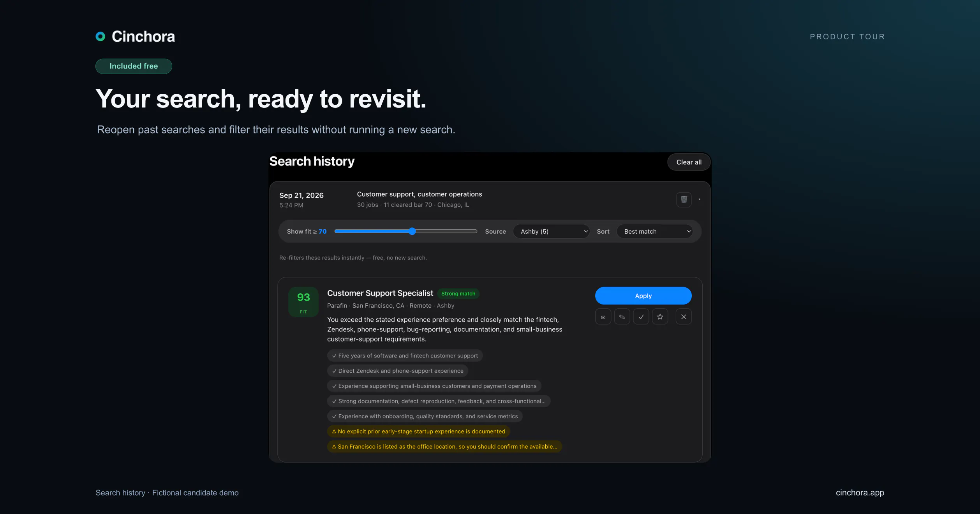The image size is (980, 514).
Task: Collapse the Sep 21 search entry arrow
Action: [x=700, y=199]
